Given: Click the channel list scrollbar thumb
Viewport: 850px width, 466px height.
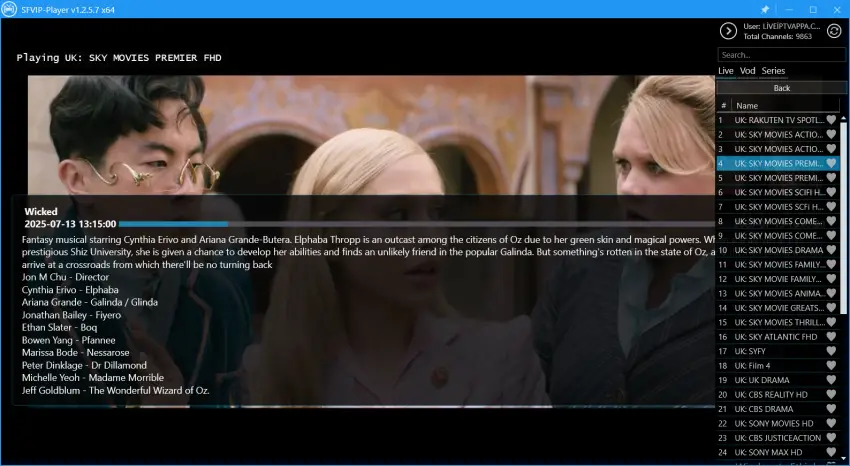Looking at the screenshot, I should click(843, 217).
